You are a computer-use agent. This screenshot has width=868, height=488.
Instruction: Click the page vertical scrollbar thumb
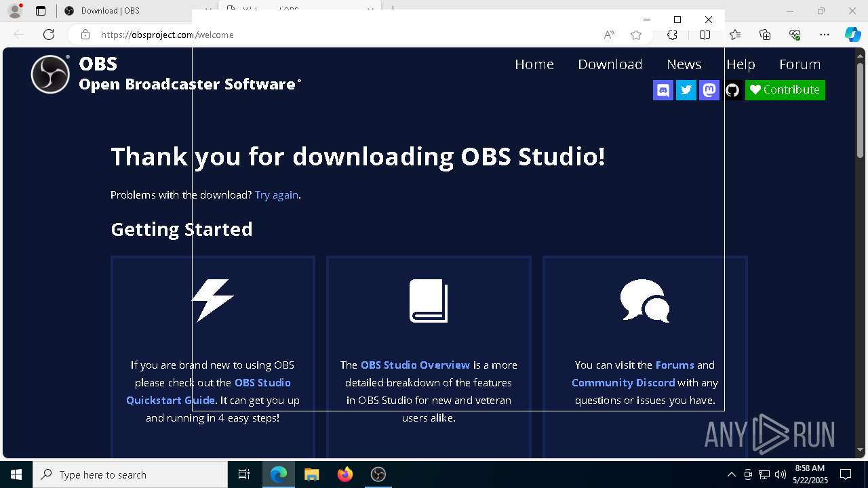(860, 111)
